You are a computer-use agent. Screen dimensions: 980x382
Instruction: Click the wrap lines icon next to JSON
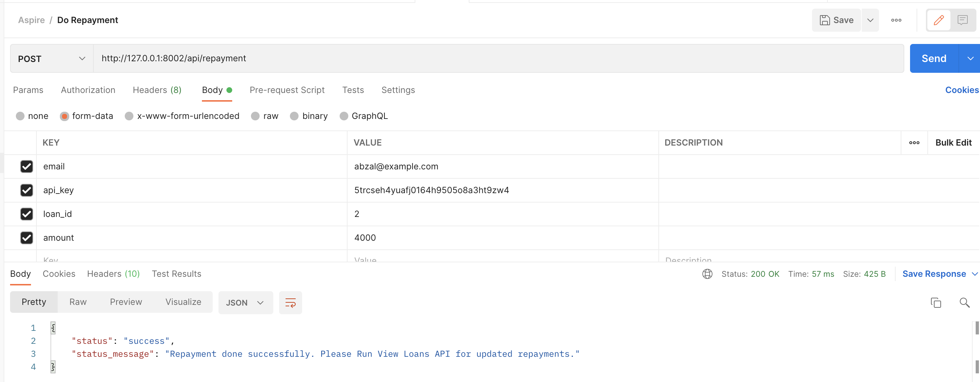[x=290, y=303]
